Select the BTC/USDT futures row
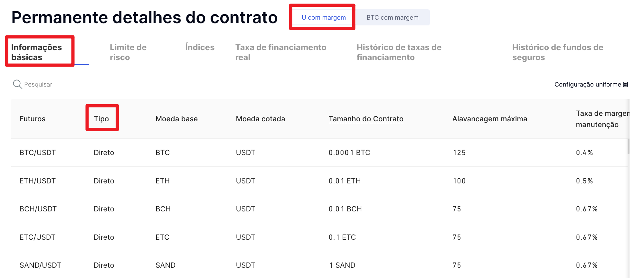 tap(38, 153)
